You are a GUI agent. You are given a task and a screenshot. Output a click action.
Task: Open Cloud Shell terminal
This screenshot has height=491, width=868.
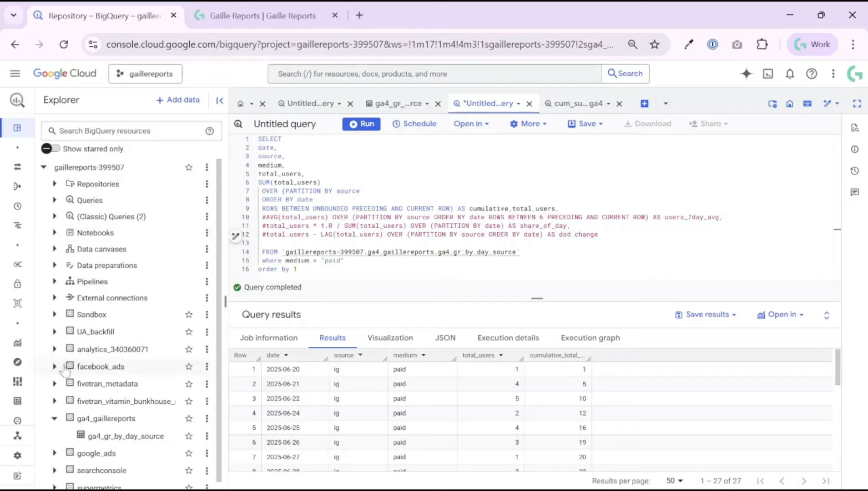click(768, 74)
